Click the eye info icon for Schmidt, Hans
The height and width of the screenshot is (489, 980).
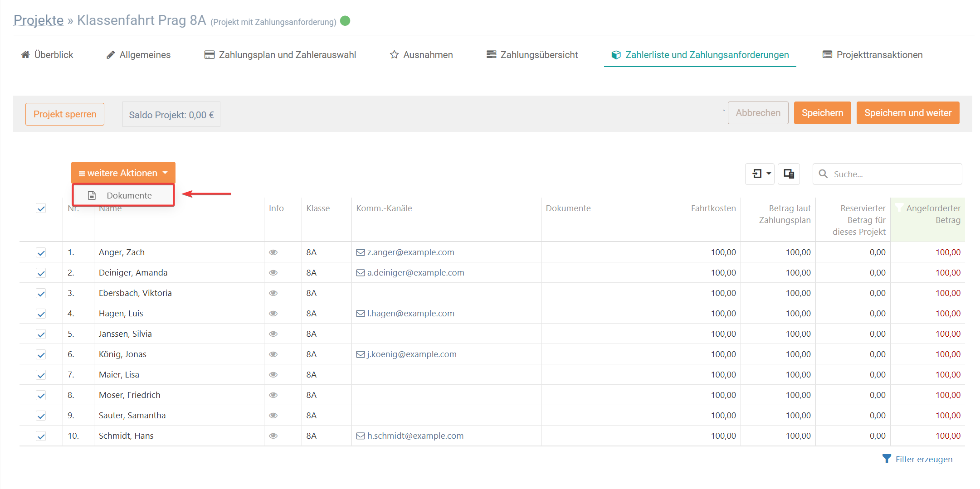pos(273,436)
